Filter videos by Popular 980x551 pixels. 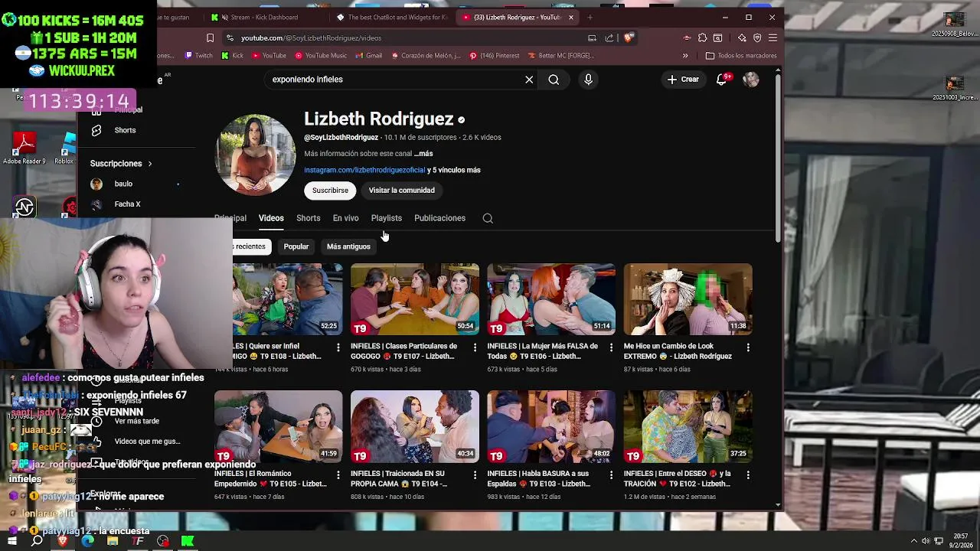click(x=296, y=246)
